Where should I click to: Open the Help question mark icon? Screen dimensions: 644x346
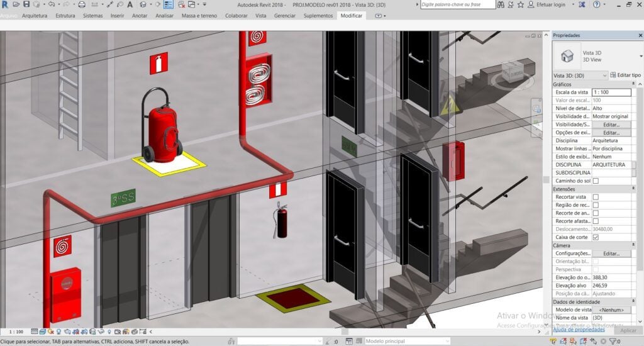click(x=596, y=4)
